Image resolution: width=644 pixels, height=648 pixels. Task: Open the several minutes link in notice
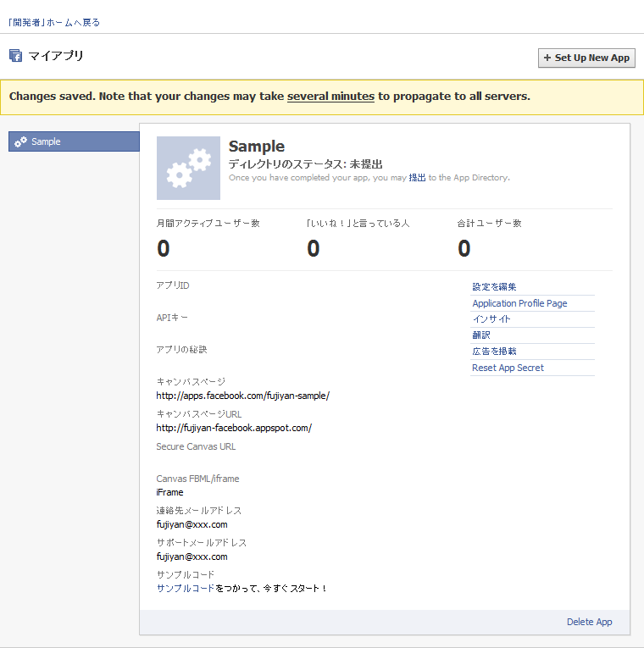(x=330, y=97)
